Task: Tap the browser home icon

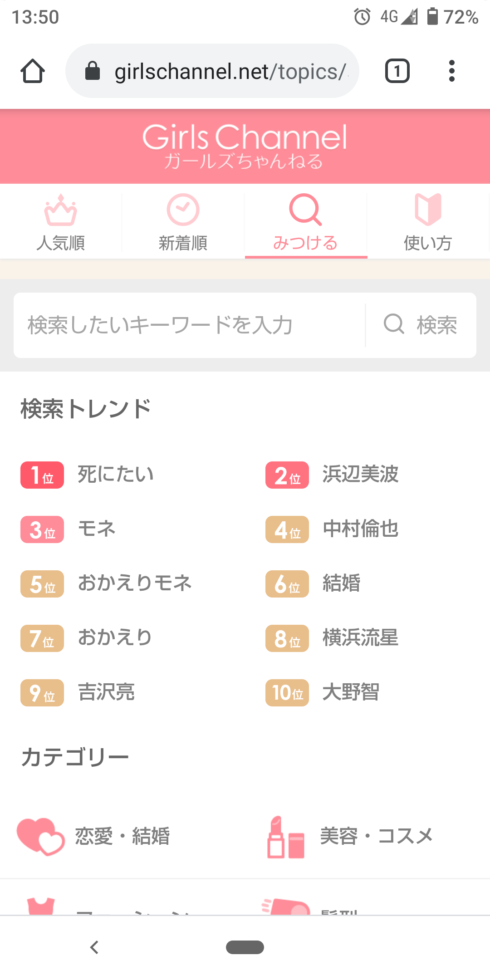Action: point(33,71)
